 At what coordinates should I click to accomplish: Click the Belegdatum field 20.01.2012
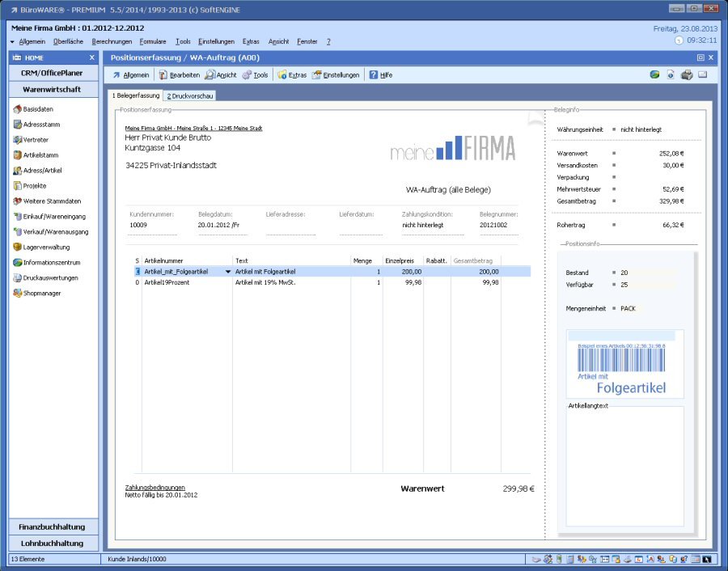click(x=218, y=225)
